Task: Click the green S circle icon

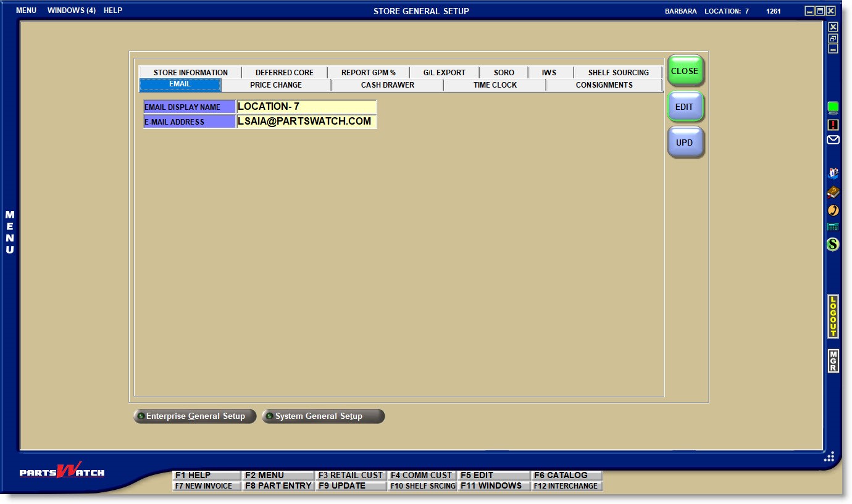Action: (833, 244)
